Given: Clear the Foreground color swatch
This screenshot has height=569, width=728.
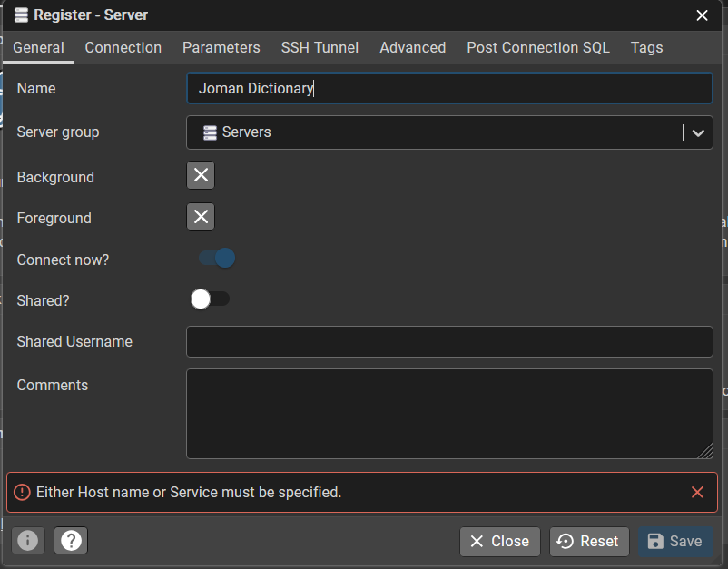Looking at the screenshot, I should tap(201, 216).
